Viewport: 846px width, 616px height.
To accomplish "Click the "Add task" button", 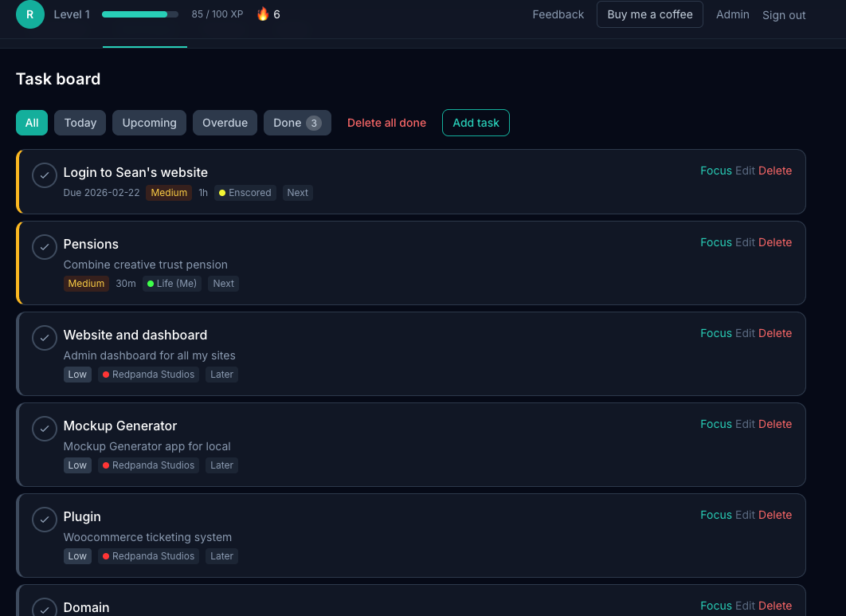I will [x=476, y=123].
